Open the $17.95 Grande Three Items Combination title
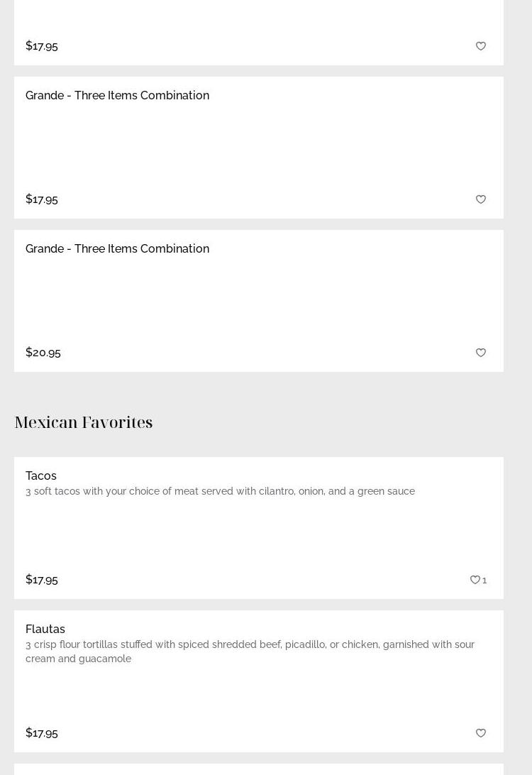 tap(117, 95)
